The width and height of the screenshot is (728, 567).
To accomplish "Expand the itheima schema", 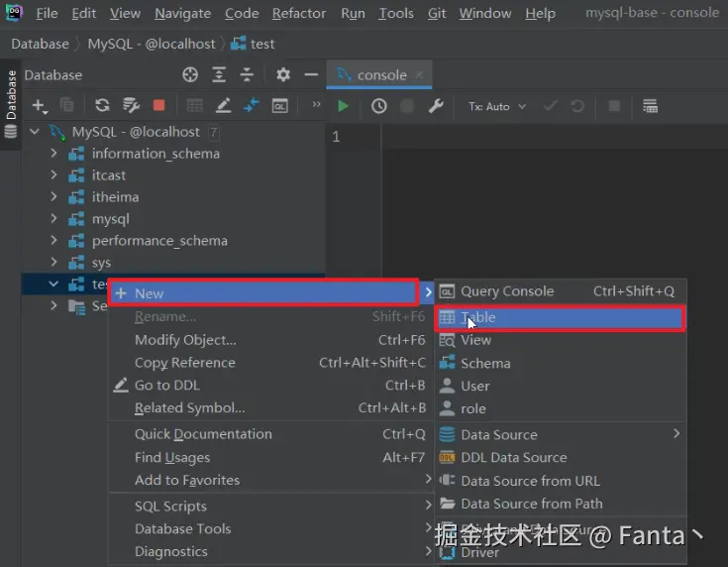I will [x=53, y=196].
